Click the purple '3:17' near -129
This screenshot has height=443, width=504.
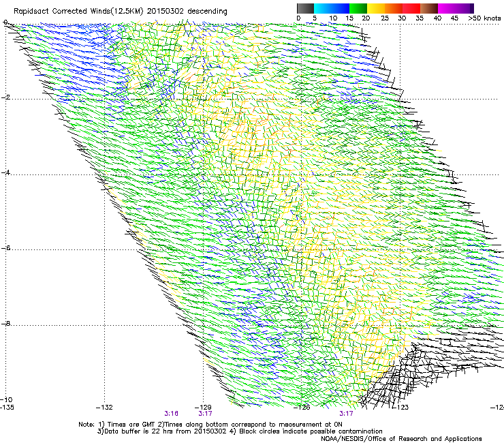point(205,414)
